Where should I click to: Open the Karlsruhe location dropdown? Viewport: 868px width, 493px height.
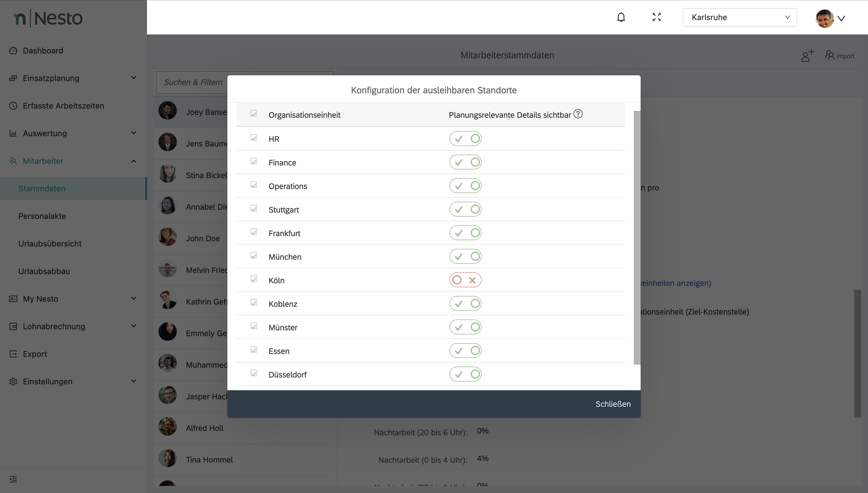pos(739,17)
